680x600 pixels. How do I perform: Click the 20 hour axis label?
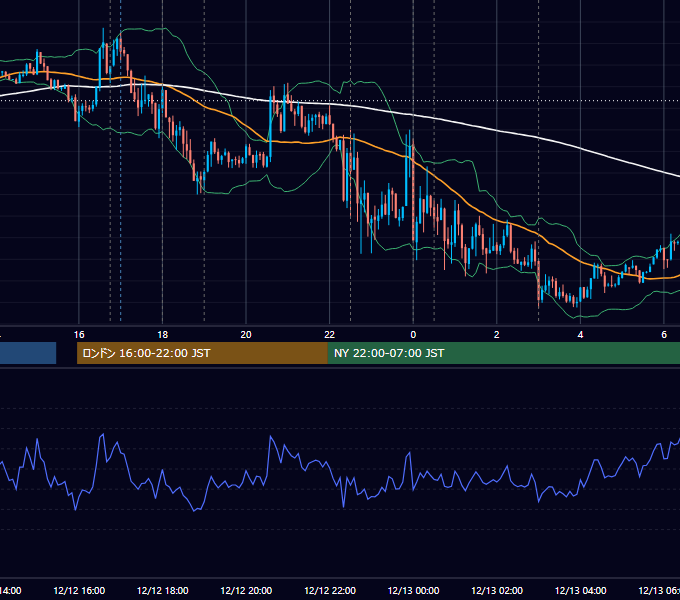pos(246,334)
